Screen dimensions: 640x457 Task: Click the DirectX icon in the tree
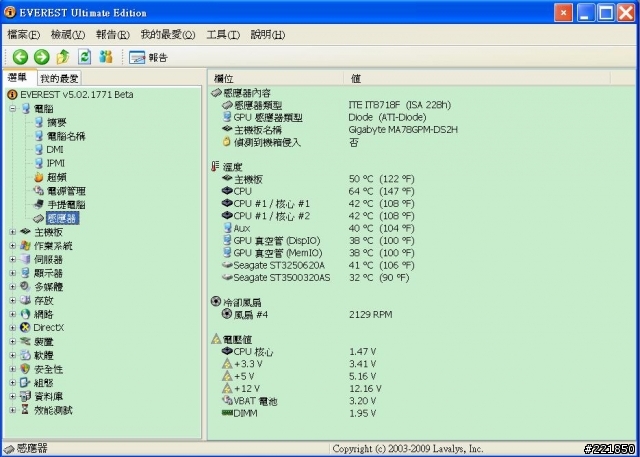pyautogui.click(x=25, y=328)
